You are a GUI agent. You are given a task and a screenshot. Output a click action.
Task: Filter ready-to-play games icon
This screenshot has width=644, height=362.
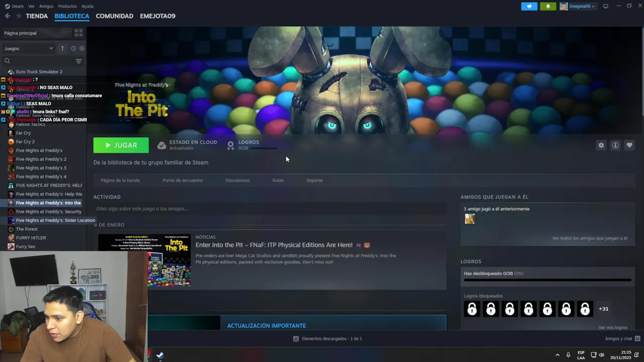coord(82,48)
